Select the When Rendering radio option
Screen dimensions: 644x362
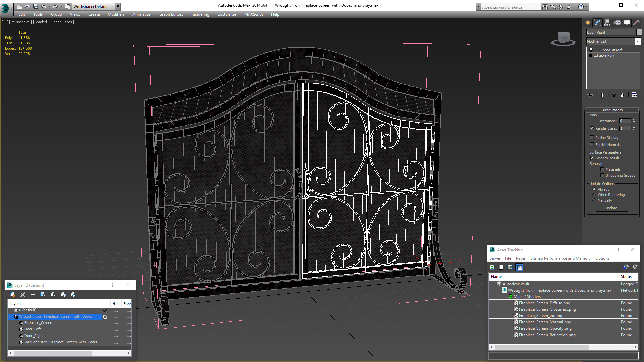coord(594,195)
